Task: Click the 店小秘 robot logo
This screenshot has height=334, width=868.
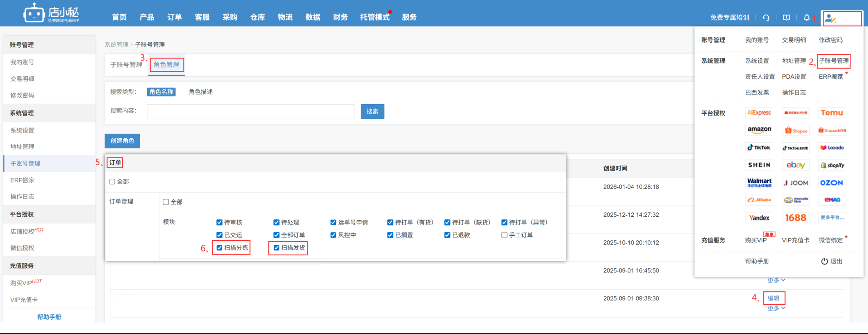Action: [x=34, y=14]
